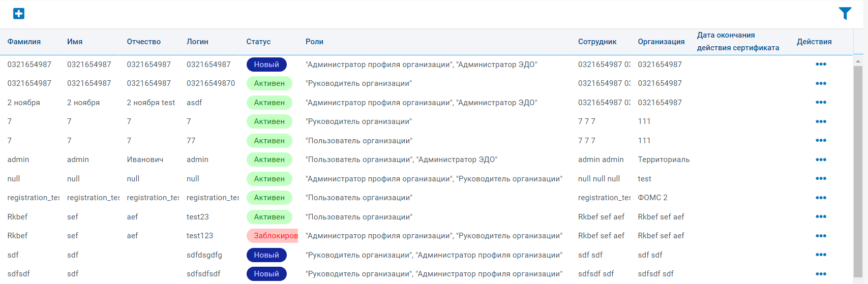Select patronymic cell 2 ноября test
Image resolution: width=868 pixels, height=284 pixels.
point(151,103)
